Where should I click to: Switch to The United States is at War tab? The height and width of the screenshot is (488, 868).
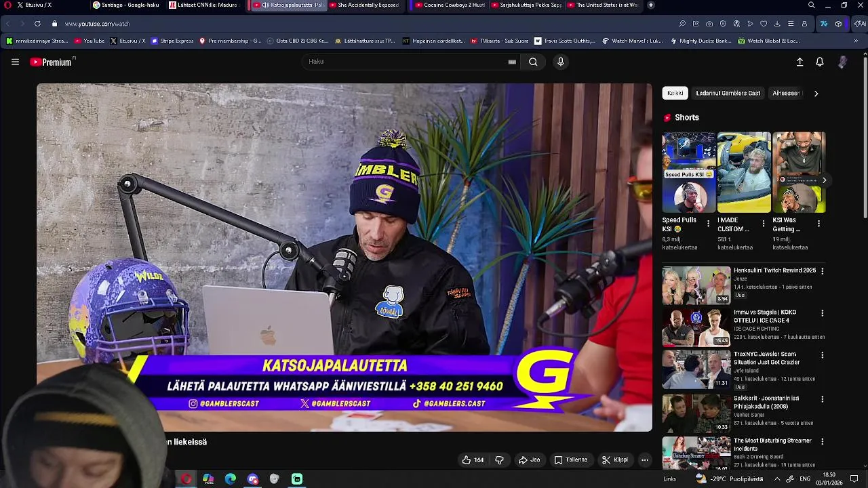click(x=603, y=5)
